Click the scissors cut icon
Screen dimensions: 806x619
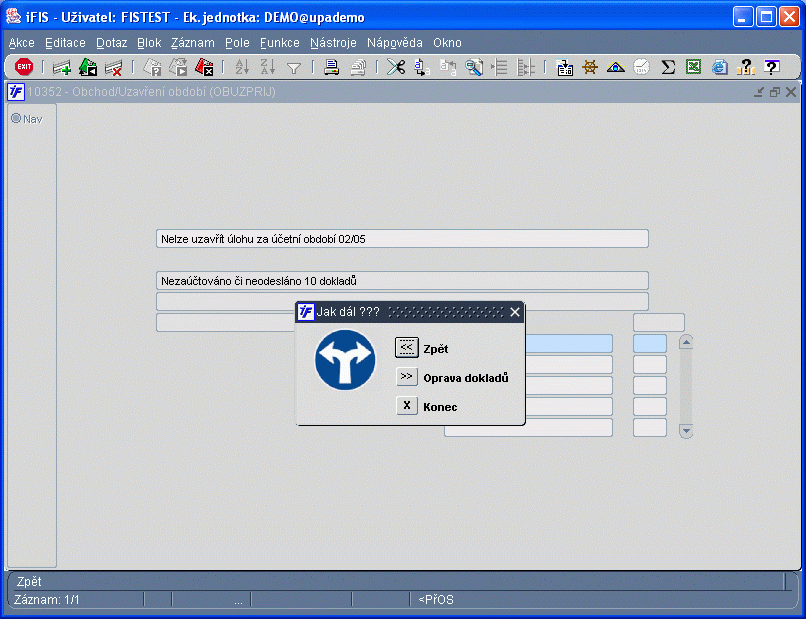[x=396, y=67]
